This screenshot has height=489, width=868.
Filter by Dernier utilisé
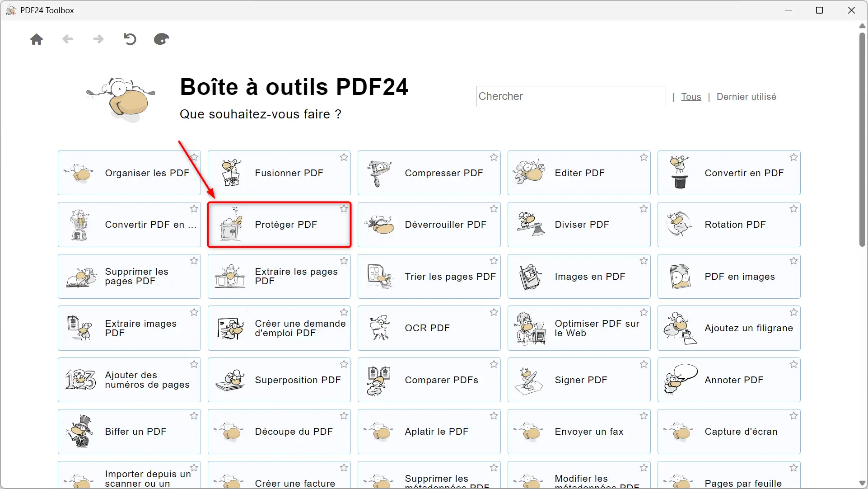[x=746, y=97]
